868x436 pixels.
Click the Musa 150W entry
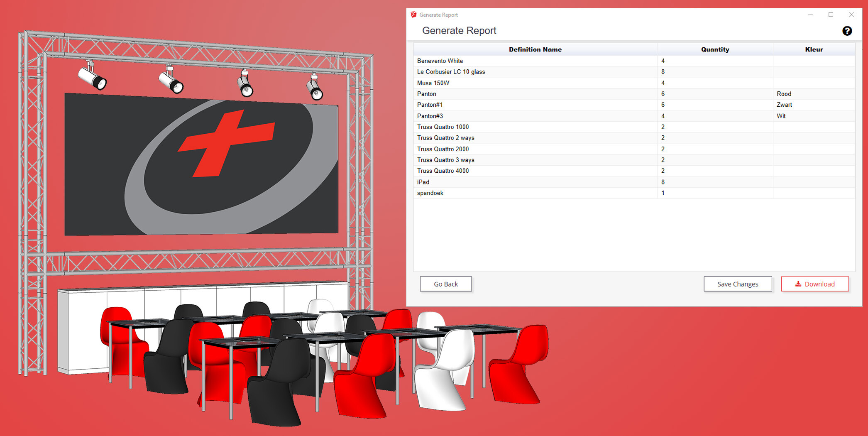pos(433,83)
